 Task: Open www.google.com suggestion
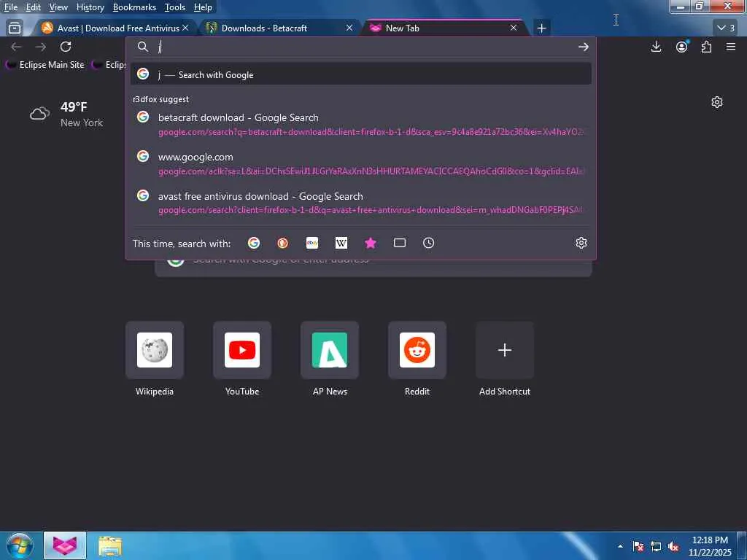pyautogui.click(x=361, y=163)
